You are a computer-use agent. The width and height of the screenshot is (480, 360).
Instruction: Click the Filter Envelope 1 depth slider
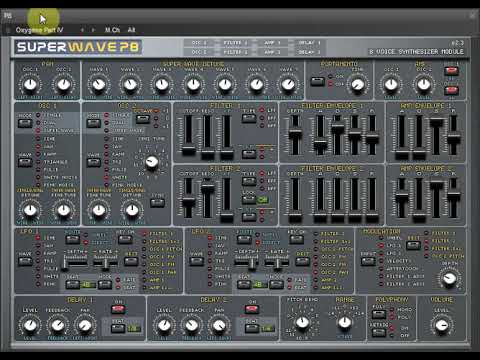[x=295, y=134]
